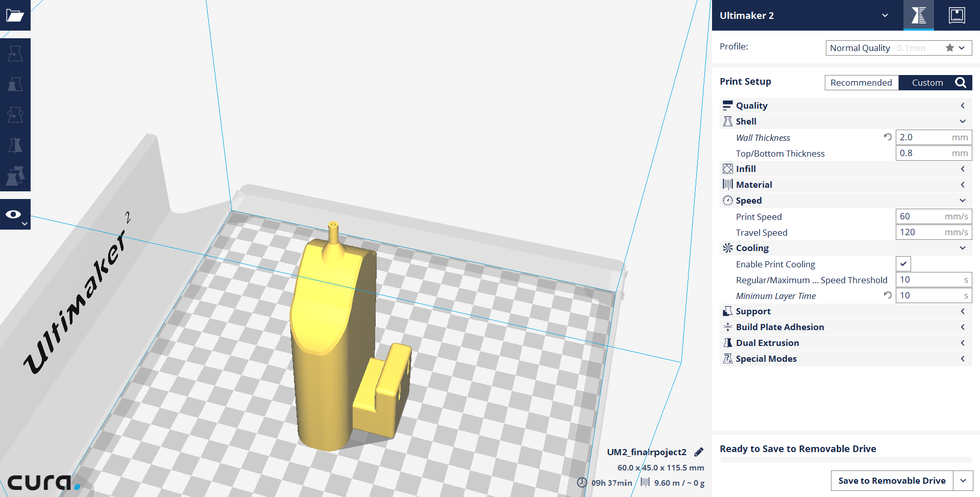The width and height of the screenshot is (980, 497).
Task: Click the Wall Thickness value field
Action: (934, 137)
